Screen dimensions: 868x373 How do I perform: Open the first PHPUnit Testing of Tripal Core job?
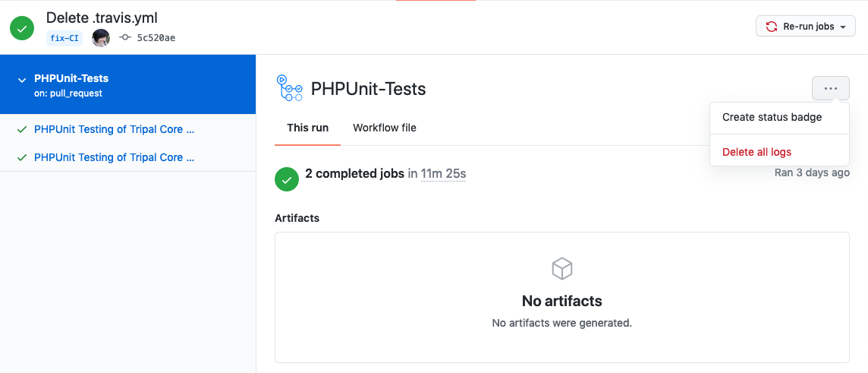pos(114,129)
